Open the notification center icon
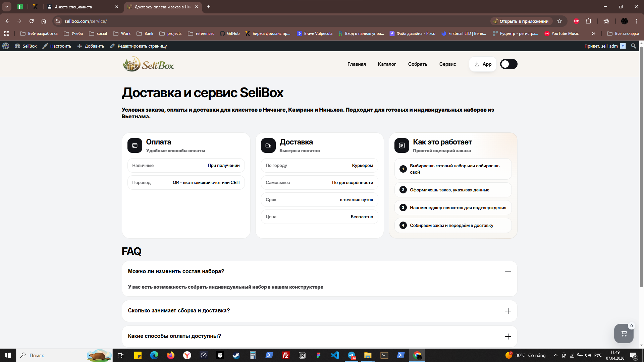This screenshot has height=362, width=644. coord(634,355)
